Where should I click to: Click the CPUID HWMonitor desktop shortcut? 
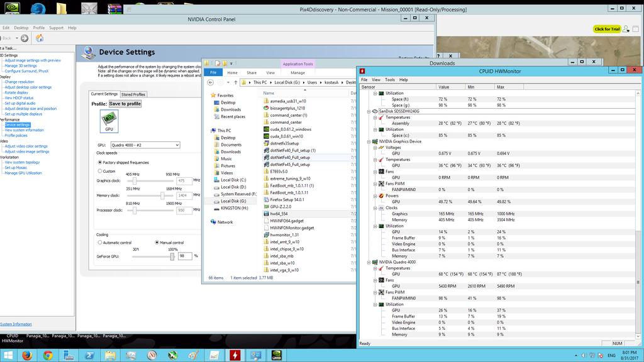[x=13, y=337]
